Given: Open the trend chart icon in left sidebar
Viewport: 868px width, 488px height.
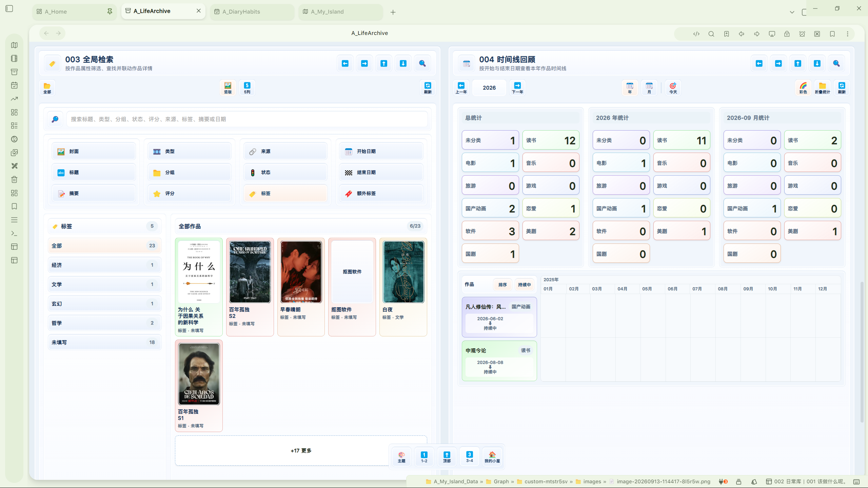Looking at the screenshot, I should [x=14, y=99].
